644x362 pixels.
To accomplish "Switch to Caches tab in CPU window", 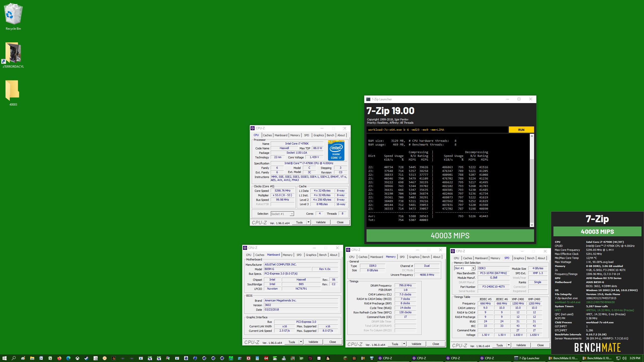I will click(267, 135).
